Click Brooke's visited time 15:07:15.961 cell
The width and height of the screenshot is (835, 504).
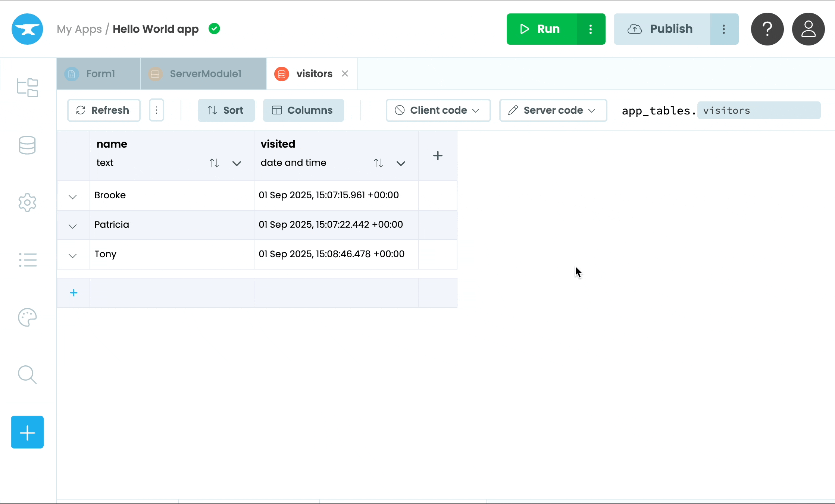click(336, 195)
